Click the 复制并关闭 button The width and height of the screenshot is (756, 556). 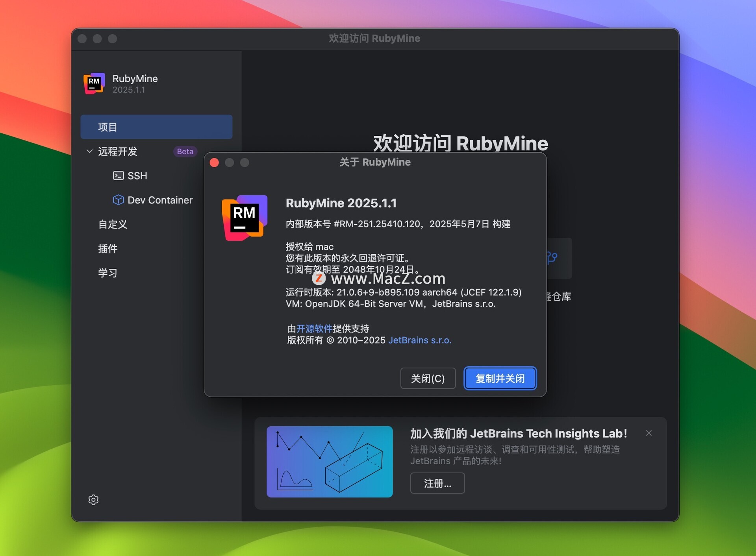500,379
